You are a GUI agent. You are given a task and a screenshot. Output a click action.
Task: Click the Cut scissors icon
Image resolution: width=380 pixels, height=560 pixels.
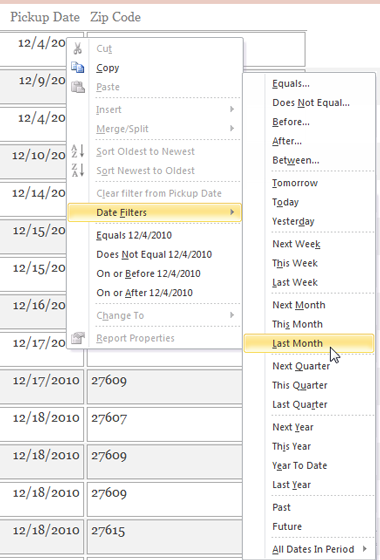(x=78, y=48)
